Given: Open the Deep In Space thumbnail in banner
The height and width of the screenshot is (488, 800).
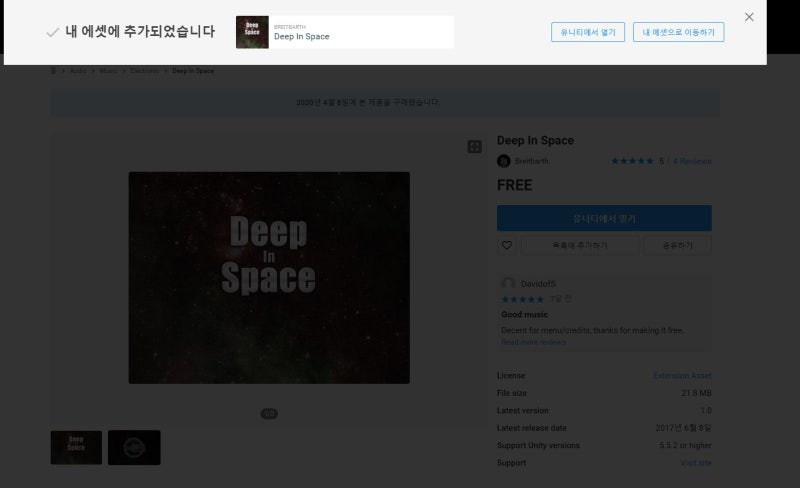Looking at the screenshot, I should click(x=252, y=32).
